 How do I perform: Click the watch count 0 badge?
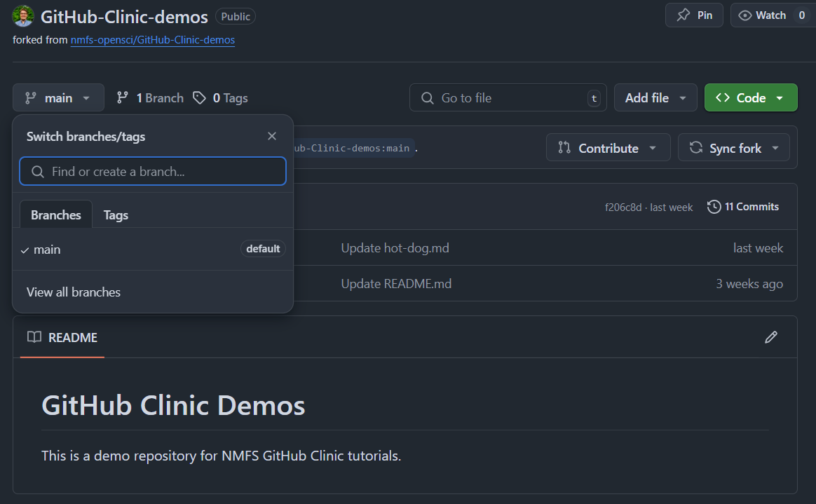point(802,15)
